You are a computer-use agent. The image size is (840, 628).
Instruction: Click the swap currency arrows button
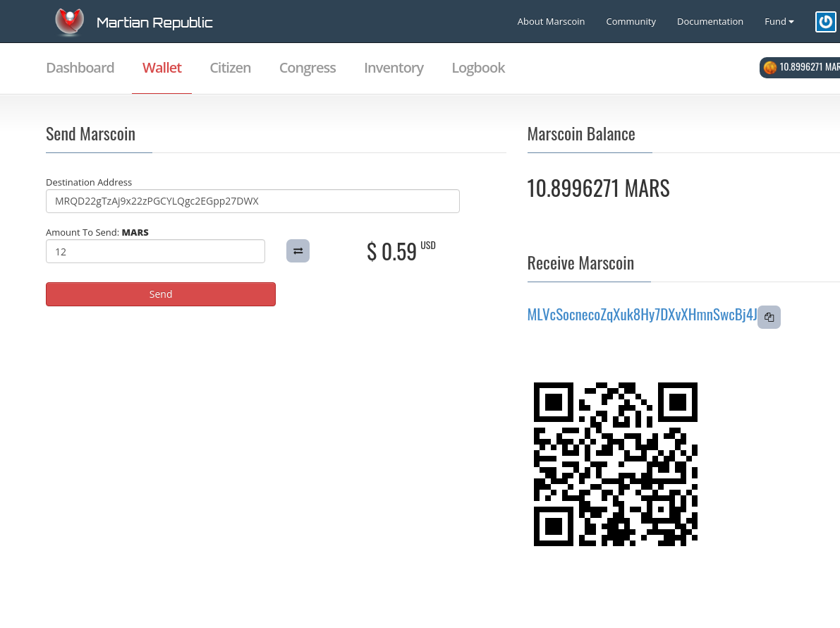pyautogui.click(x=298, y=250)
